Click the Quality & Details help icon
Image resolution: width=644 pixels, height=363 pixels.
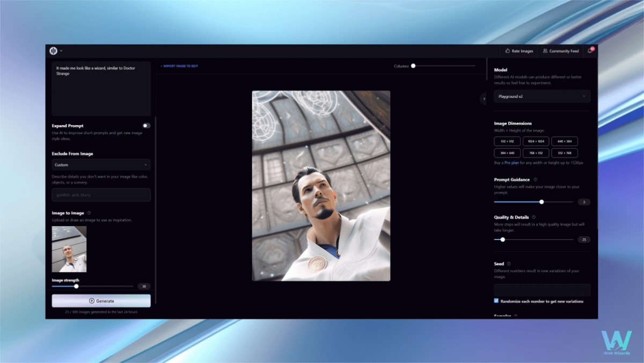(534, 217)
